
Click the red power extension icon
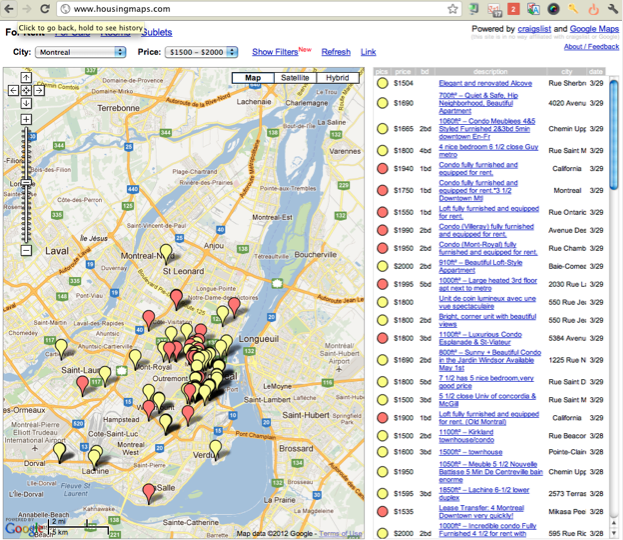[x=593, y=9]
